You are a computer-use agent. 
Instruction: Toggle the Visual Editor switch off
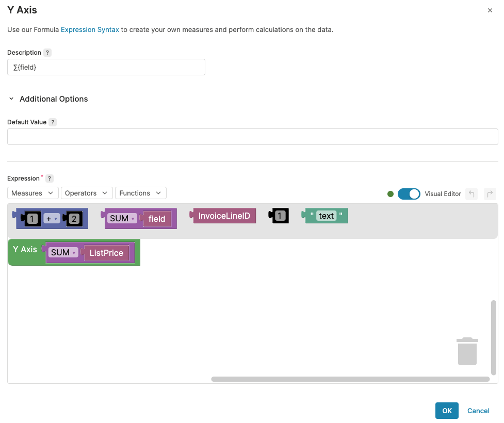tap(409, 194)
